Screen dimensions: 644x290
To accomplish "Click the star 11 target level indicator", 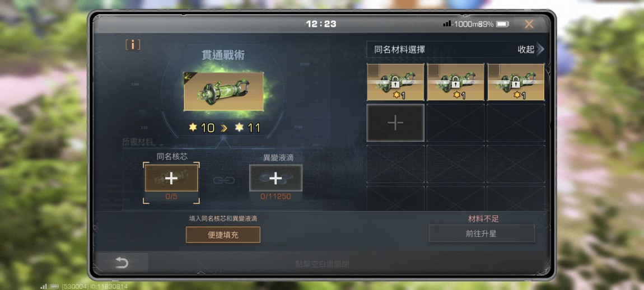I will pyautogui.click(x=248, y=128).
